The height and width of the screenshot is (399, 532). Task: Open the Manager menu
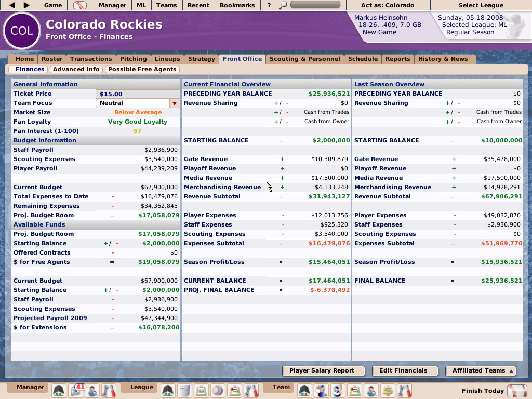[x=112, y=5]
